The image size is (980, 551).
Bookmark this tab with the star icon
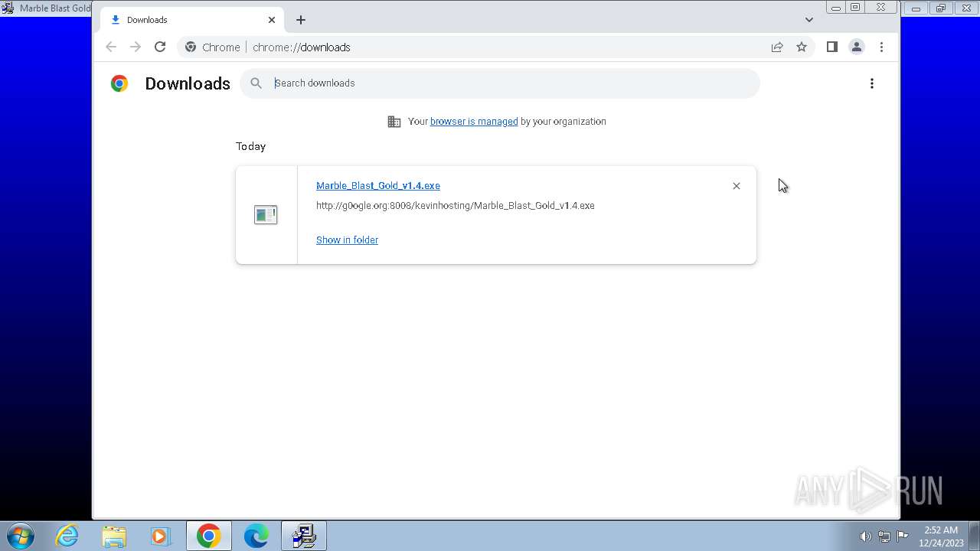point(802,47)
